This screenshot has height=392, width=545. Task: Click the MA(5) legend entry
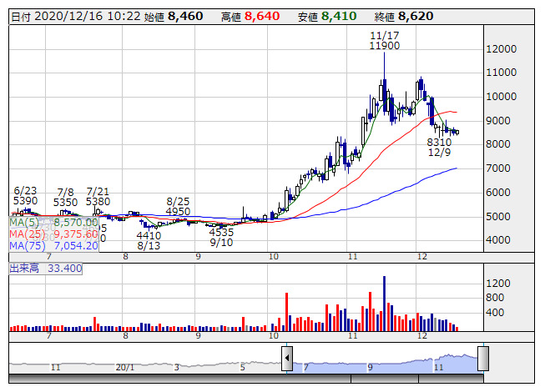click(53, 223)
